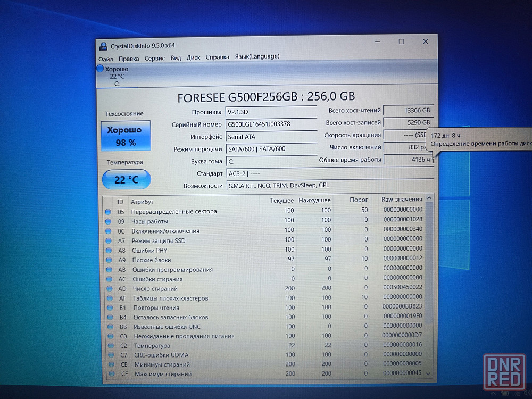Open the Файл menu
The image size is (532, 399).
(105, 59)
